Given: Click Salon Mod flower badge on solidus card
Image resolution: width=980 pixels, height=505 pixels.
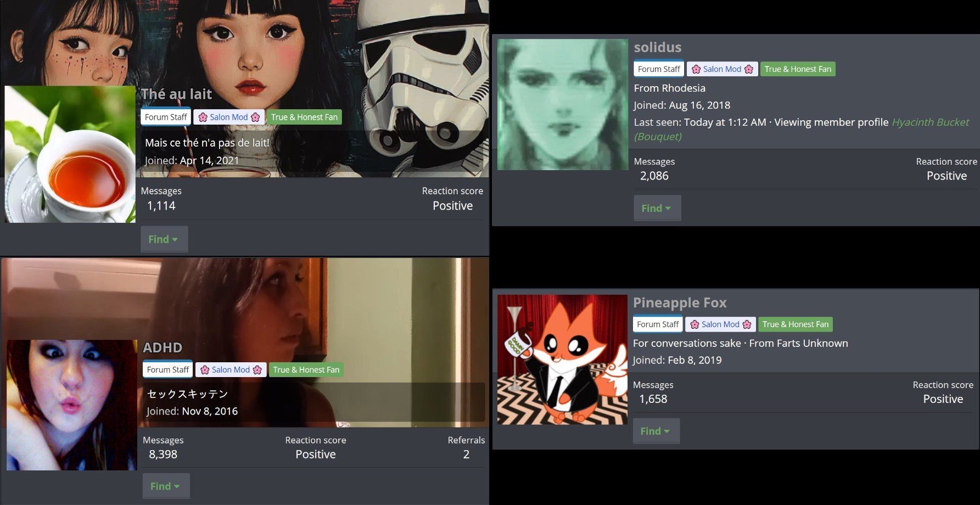Looking at the screenshot, I should point(722,69).
